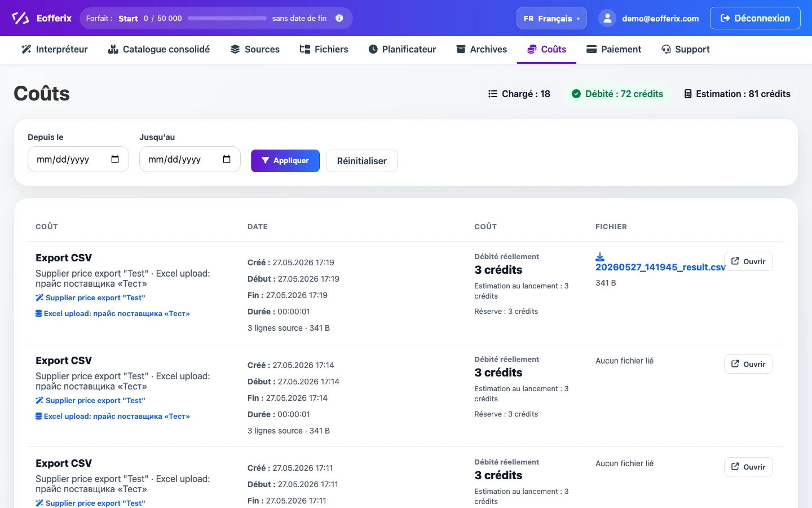Click Aucun fichier lié in the 17:14 row

pos(625,361)
